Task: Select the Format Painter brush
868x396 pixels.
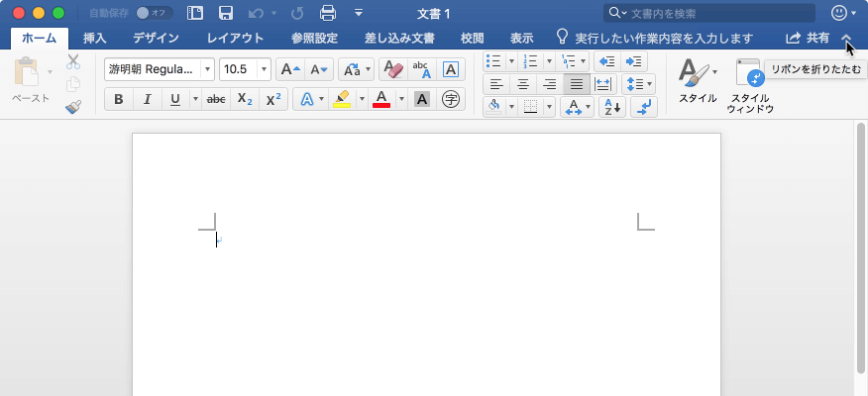Action: (x=73, y=107)
